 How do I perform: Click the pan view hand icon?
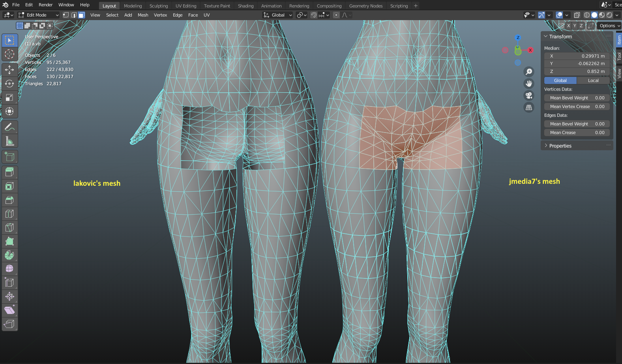click(529, 84)
